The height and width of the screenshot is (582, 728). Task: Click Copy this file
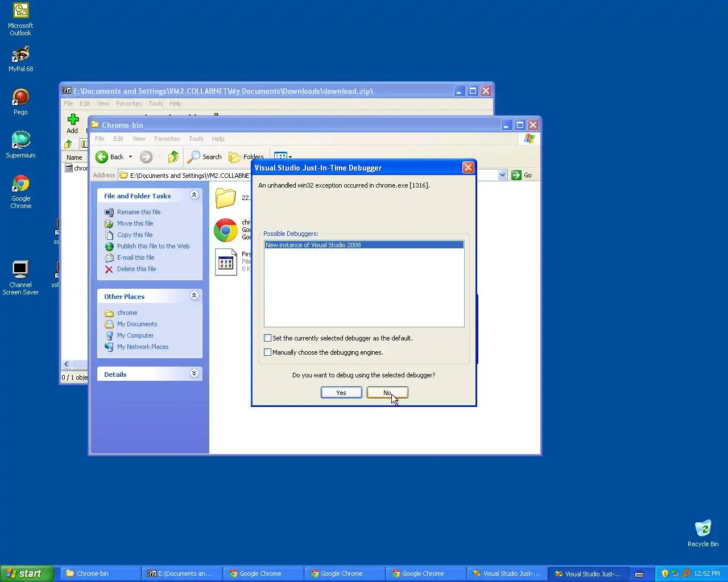[x=135, y=235]
